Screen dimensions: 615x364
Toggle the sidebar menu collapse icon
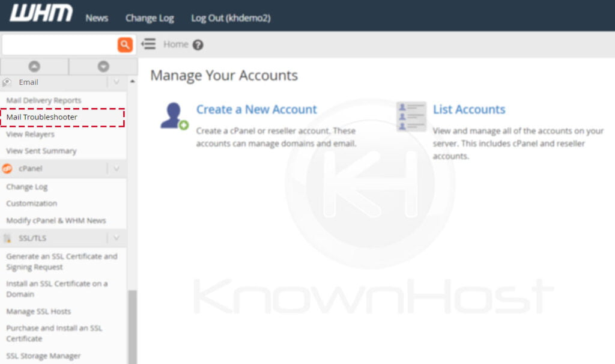[x=149, y=44]
